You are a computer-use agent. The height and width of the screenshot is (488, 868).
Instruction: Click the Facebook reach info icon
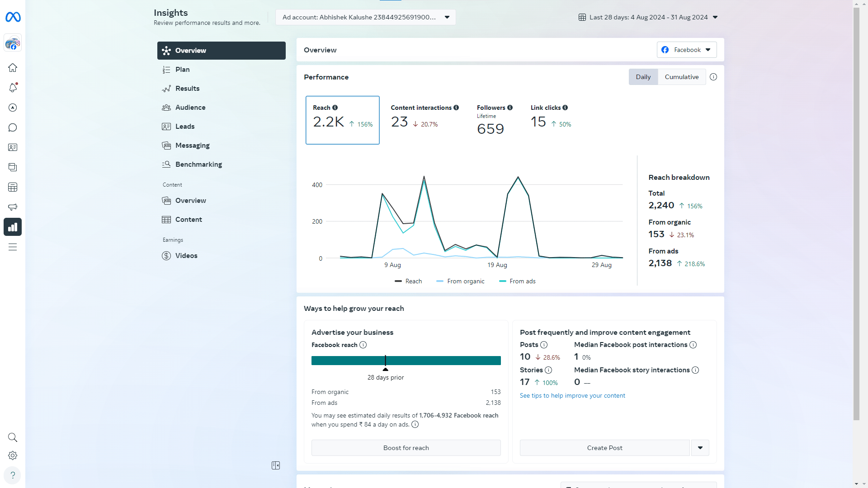[363, 345]
